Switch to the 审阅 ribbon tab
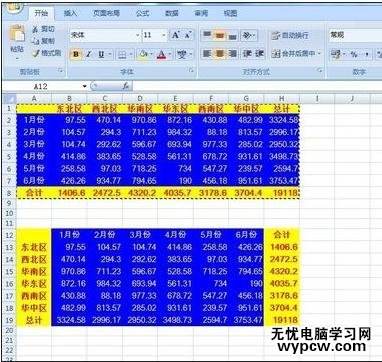382x362 pixels. tap(201, 13)
